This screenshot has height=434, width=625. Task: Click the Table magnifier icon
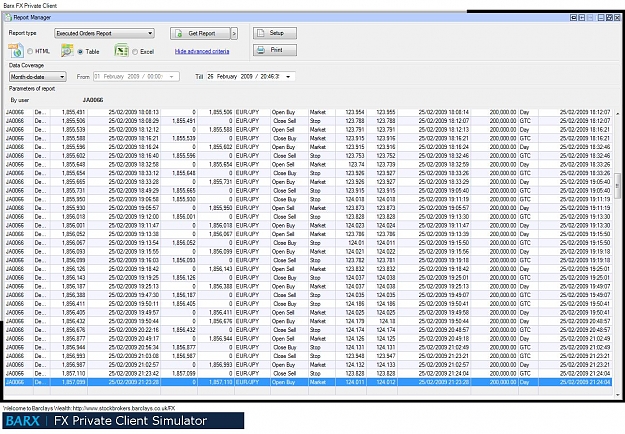coord(67,51)
